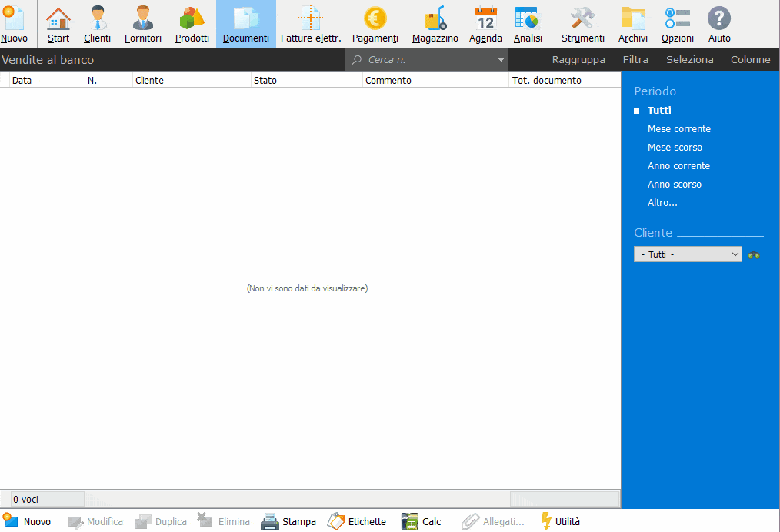
Task: Select Anno scorso period filter
Action: click(674, 184)
